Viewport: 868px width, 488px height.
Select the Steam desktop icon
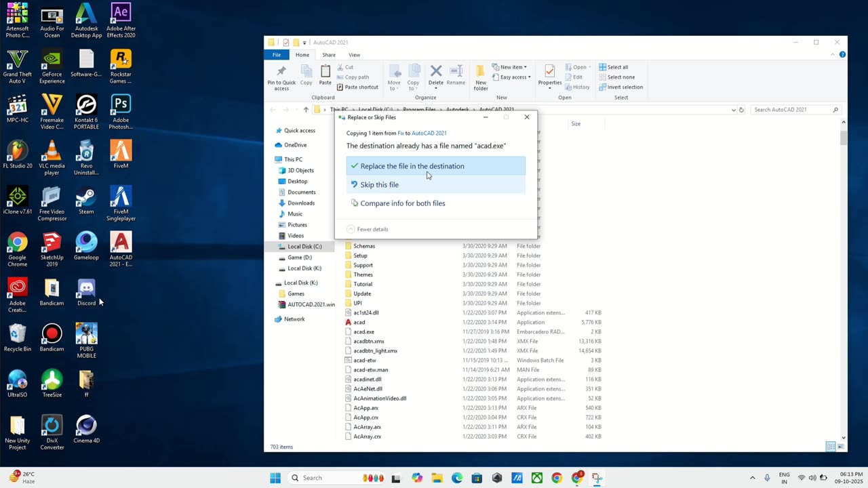tap(86, 201)
